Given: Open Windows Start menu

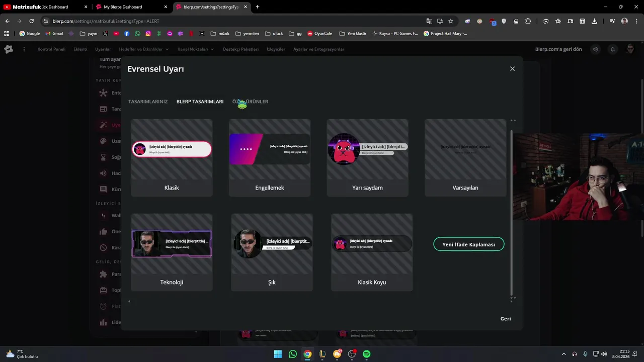Looking at the screenshot, I should tap(278, 354).
